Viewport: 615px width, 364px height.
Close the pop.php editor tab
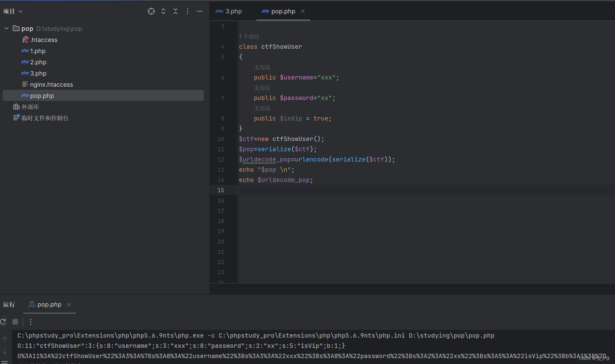coord(303,11)
